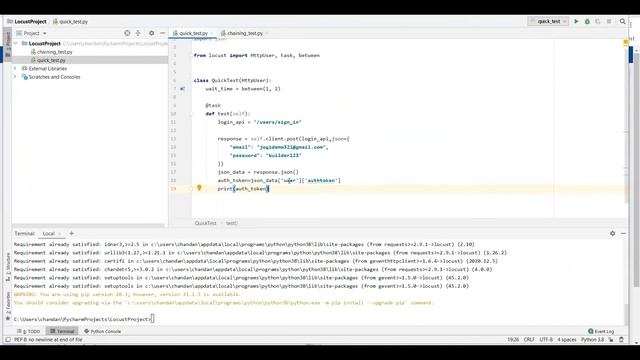Toggle Structure side tool window stripe
This screenshot has width=640, height=360.
coord(8,267)
